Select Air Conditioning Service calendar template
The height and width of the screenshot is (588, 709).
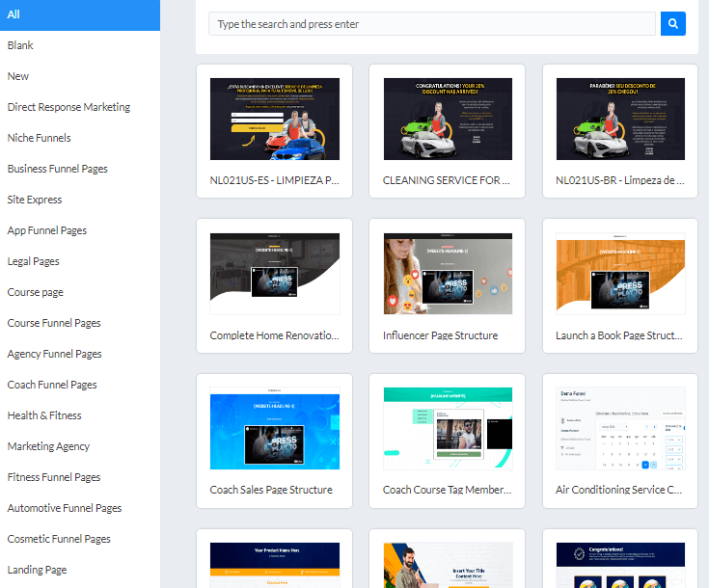click(x=620, y=429)
